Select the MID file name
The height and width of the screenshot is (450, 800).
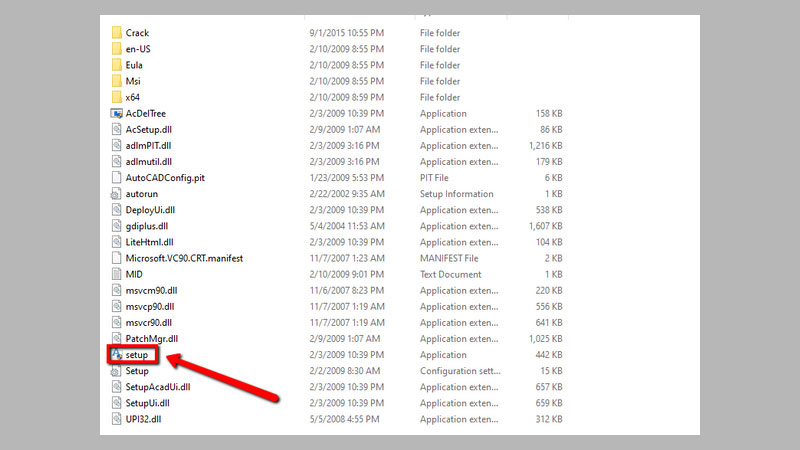(x=134, y=274)
